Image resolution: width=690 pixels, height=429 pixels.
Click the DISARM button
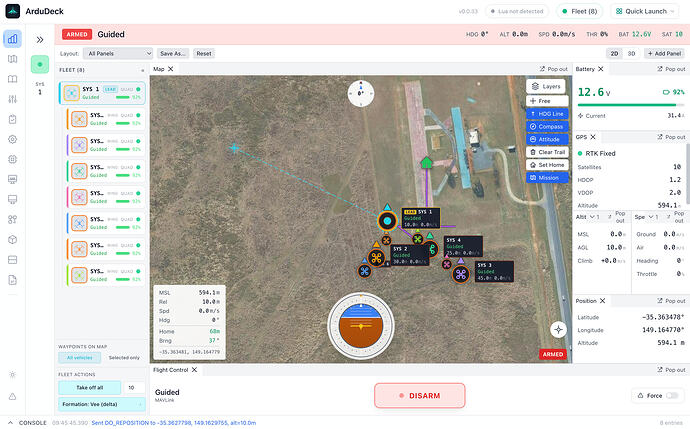click(x=420, y=396)
